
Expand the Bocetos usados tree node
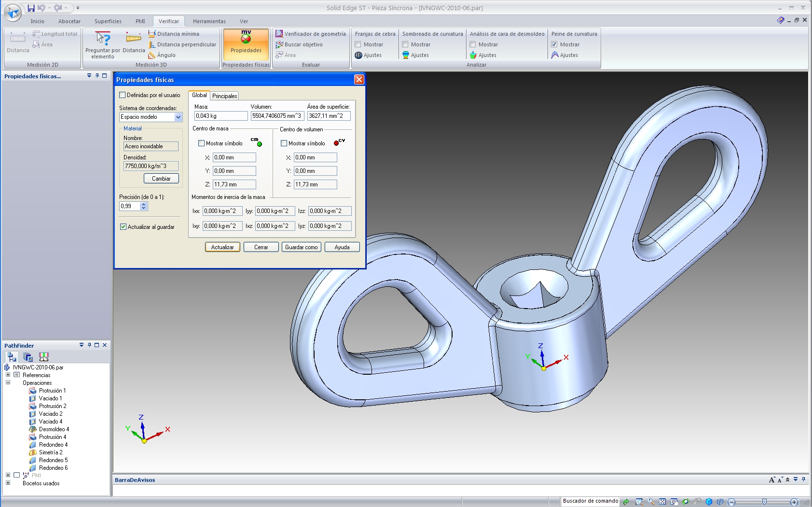[x=8, y=482]
